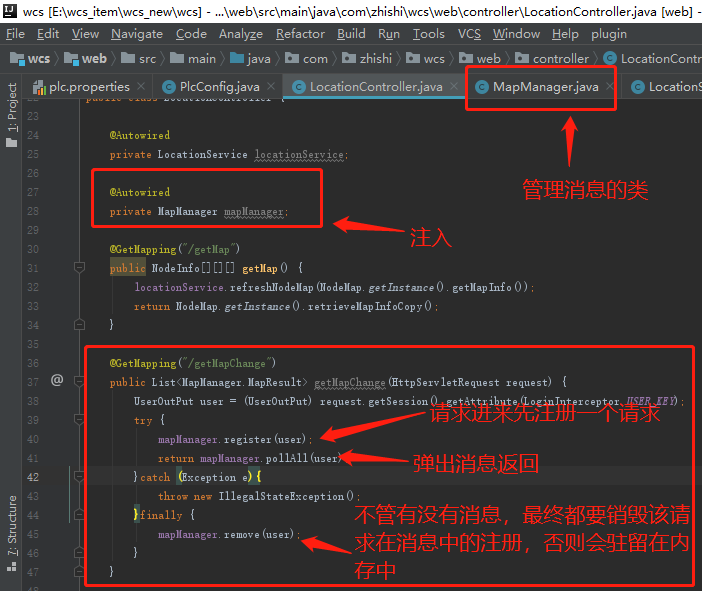The image size is (702, 591).
Task: Collapse the getMap method at line 31
Action: [x=79, y=268]
